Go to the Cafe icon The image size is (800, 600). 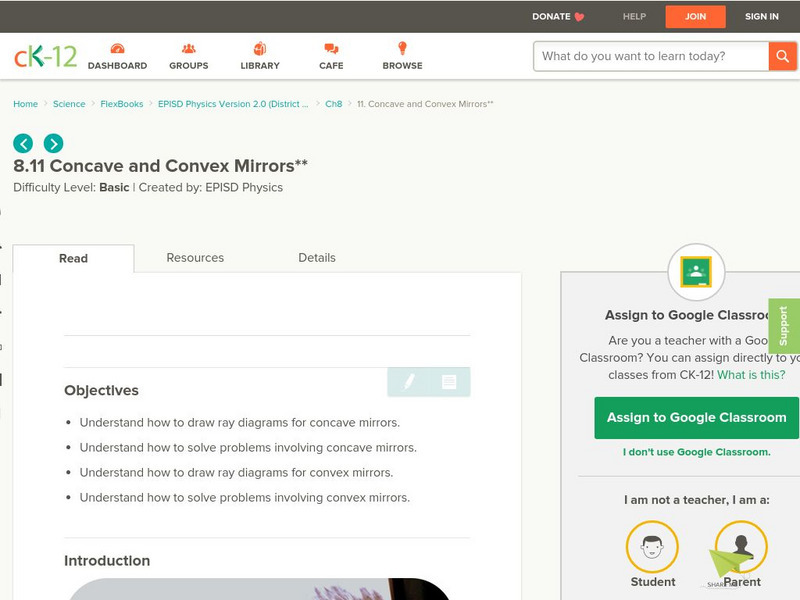coord(331,49)
